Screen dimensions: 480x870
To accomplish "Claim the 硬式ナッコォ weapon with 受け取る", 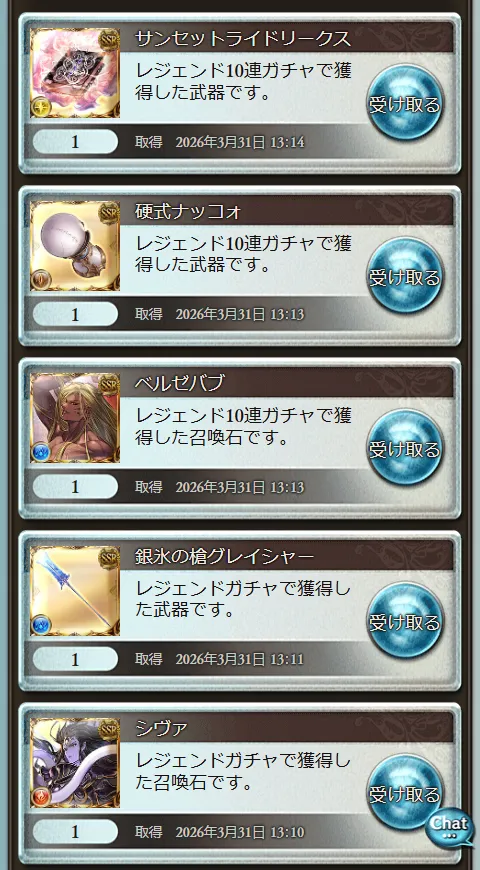I will [405, 276].
